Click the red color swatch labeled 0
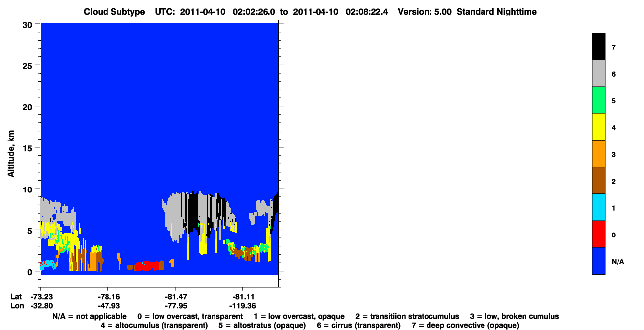 pos(598,234)
